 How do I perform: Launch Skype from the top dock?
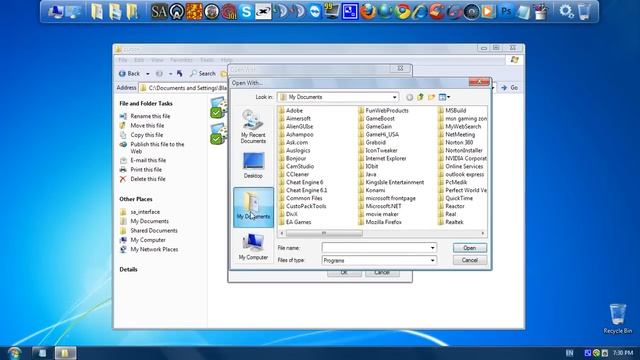[246, 11]
